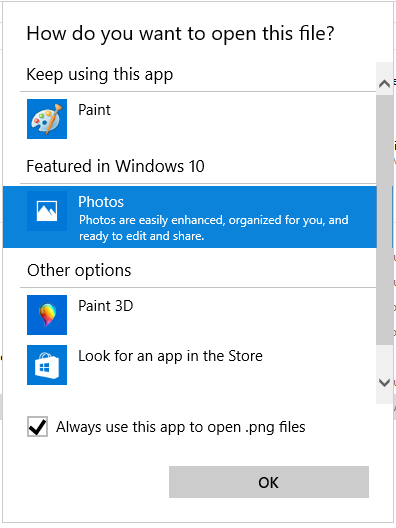The height and width of the screenshot is (528, 396).
Task: Select the Paint app name label
Action: point(94,110)
